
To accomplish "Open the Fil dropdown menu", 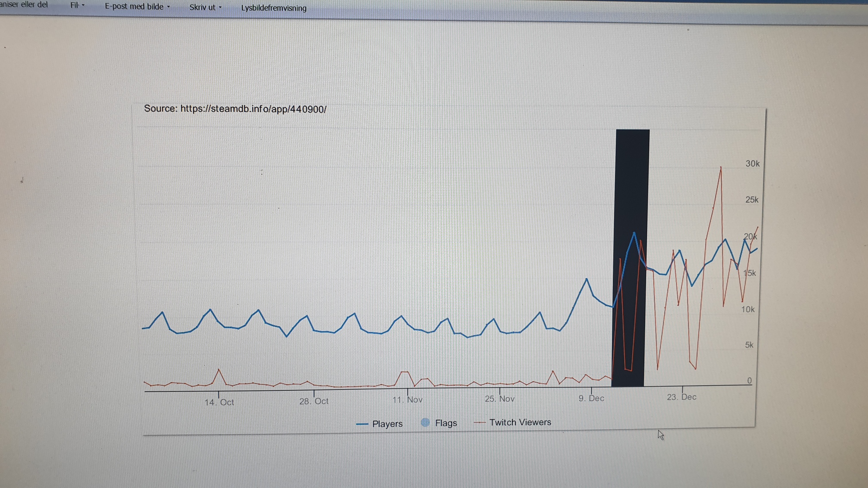I will (77, 6).
